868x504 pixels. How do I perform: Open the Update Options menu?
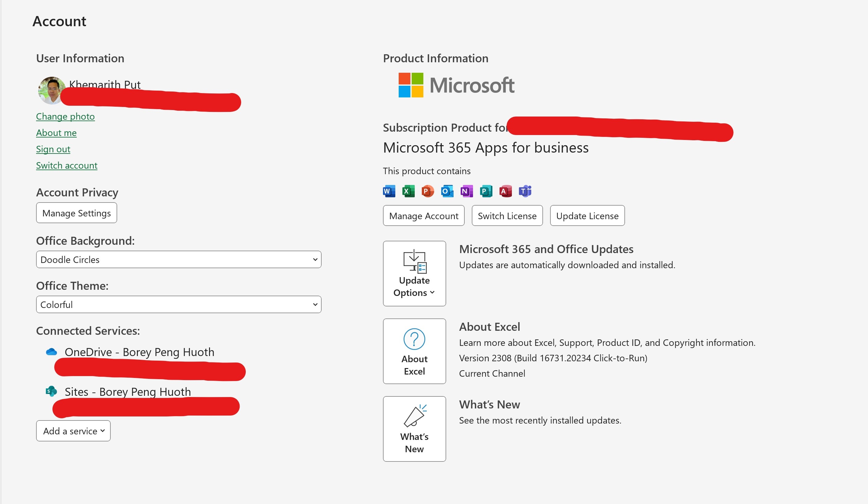[414, 273]
